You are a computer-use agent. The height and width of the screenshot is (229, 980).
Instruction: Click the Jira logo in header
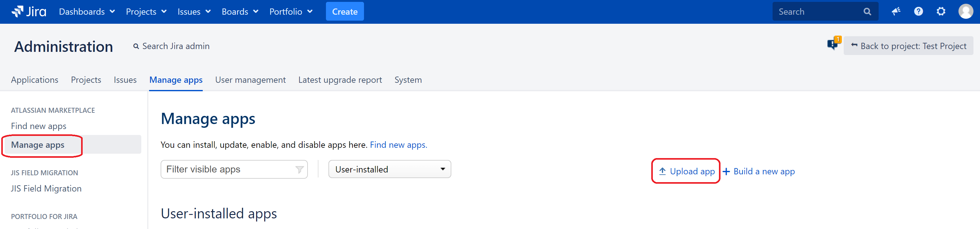tap(29, 12)
